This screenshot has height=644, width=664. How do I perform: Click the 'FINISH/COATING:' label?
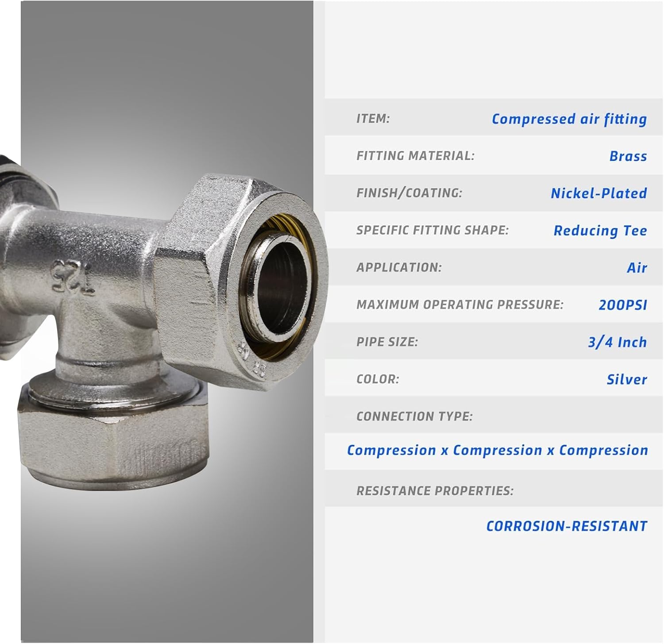coord(409,193)
